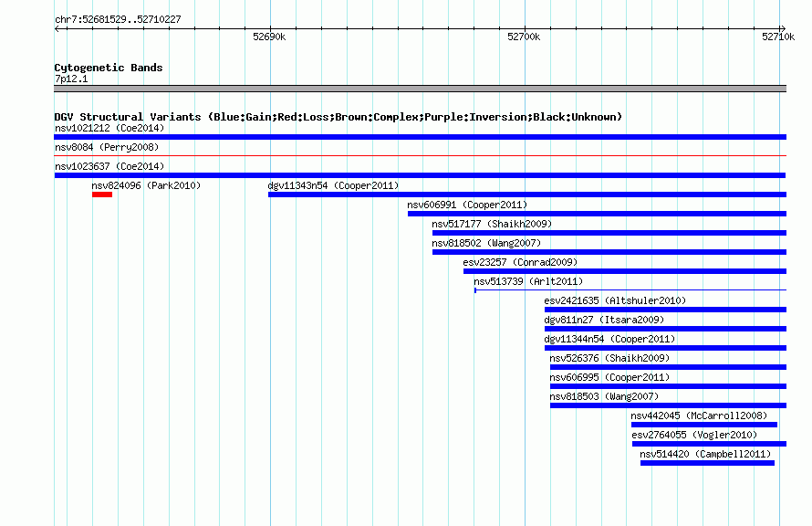812x526 pixels.
Task: Click the blue bar for dgv11343n54
Action: pos(527,195)
